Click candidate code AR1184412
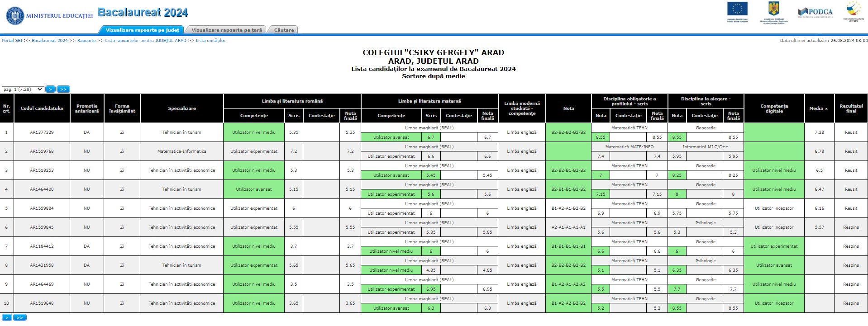The image size is (868, 326). [x=42, y=246]
